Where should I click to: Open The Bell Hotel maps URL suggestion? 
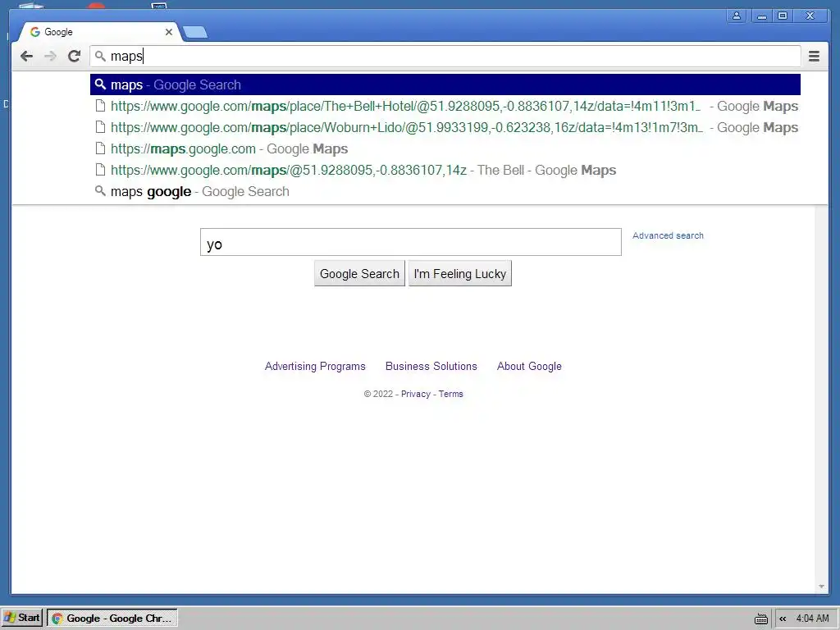(445, 106)
